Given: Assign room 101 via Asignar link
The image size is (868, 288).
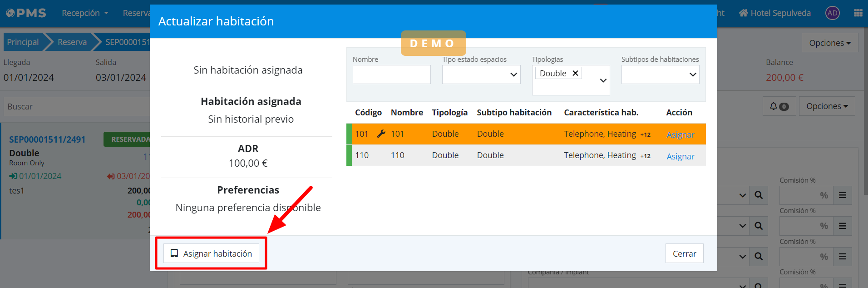Looking at the screenshot, I should [x=680, y=134].
